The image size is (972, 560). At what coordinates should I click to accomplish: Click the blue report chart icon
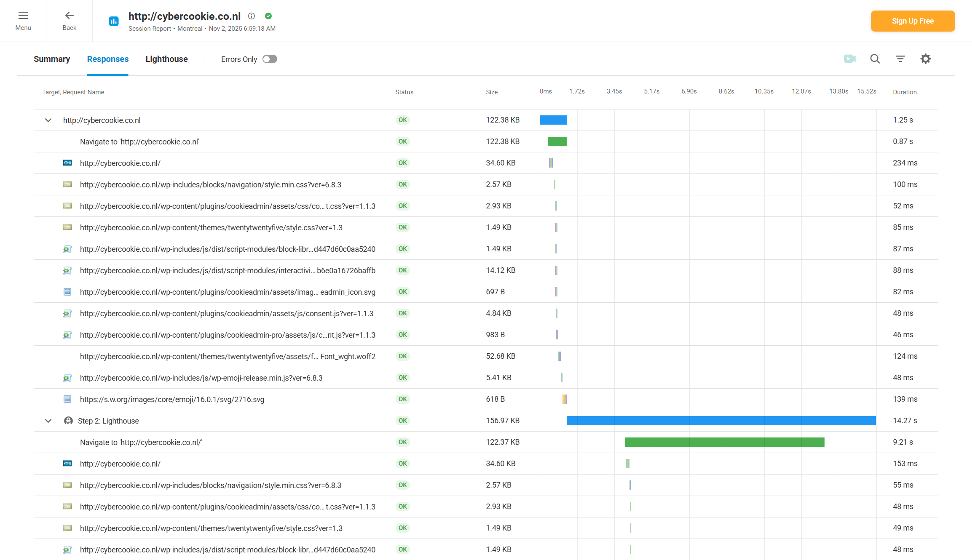click(x=114, y=21)
